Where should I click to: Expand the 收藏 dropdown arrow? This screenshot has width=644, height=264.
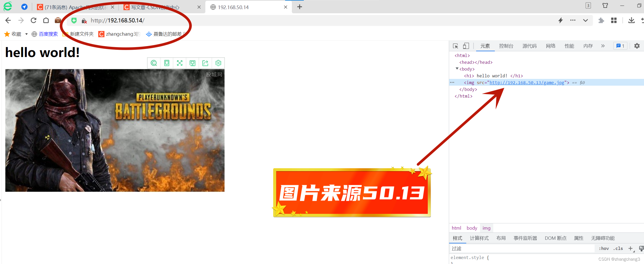(x=26, y=34)
